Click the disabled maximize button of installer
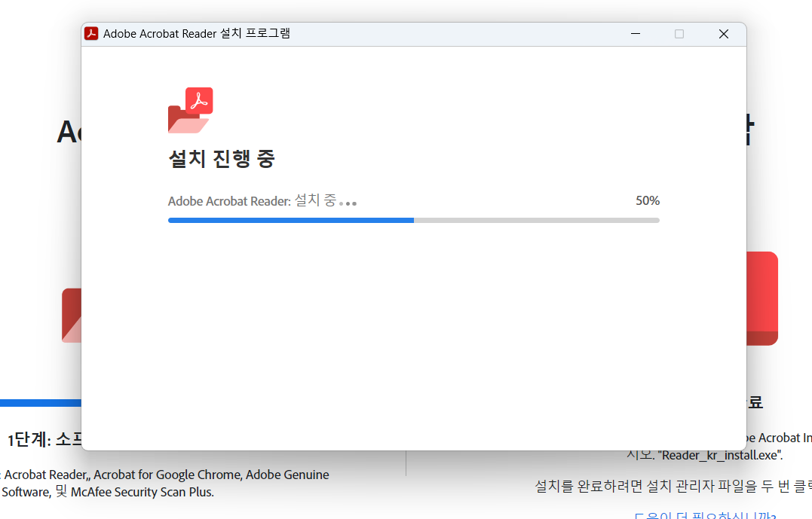The image size is (812, 519). click(x=679, y=34)
